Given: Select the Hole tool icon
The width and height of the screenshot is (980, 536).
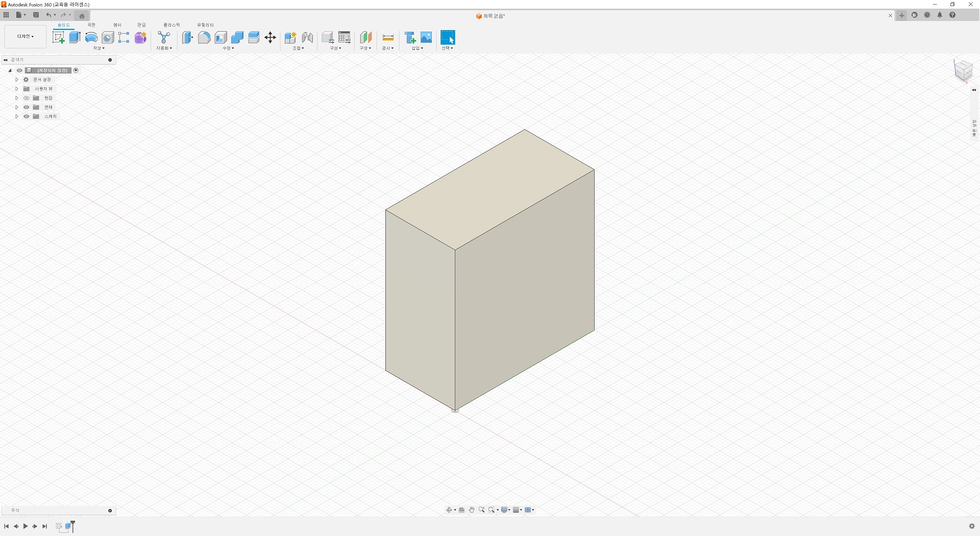Looking at the screenshot, I should coord(108,37).
